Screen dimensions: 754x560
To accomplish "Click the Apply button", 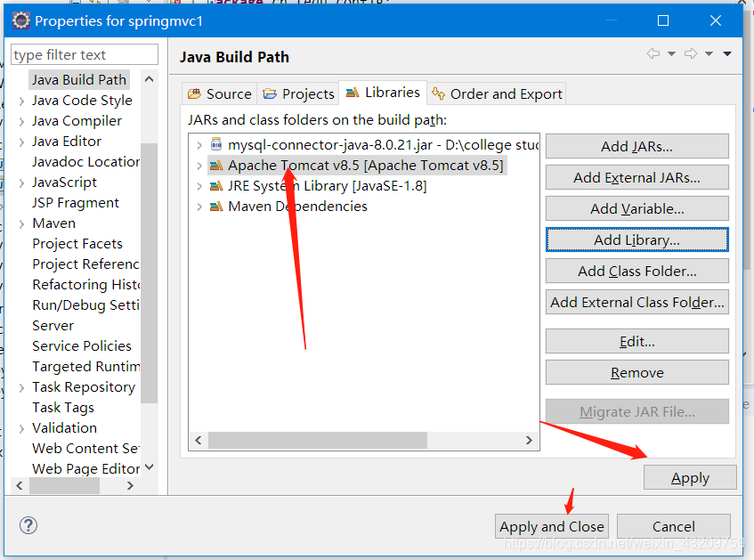I will [690, 478].
